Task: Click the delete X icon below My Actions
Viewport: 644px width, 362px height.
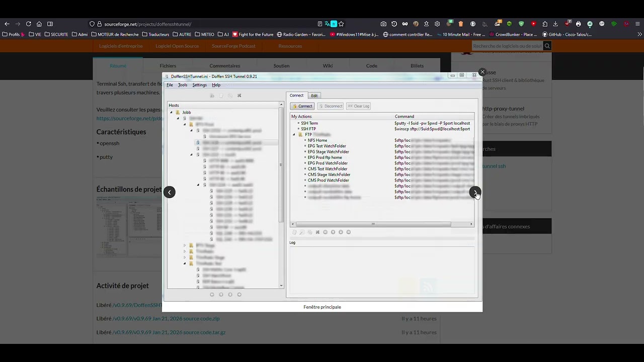Action: coord(317,232)
